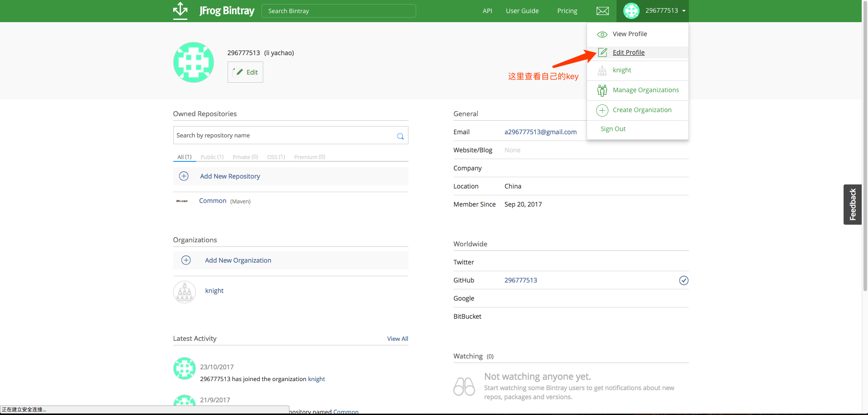Click the plus icon beside Create Organization

click(602, 110)
